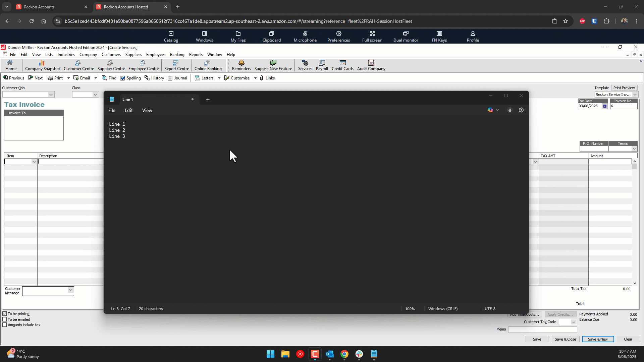Open the Report Centre
Screen dimensions: 644x362
[x=176, y=65]
